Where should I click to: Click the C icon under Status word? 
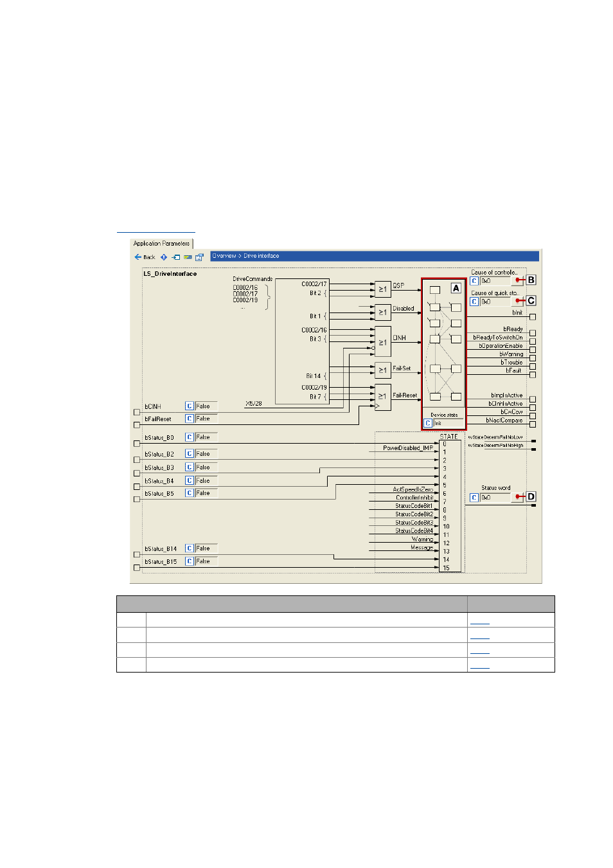(474, 497)
